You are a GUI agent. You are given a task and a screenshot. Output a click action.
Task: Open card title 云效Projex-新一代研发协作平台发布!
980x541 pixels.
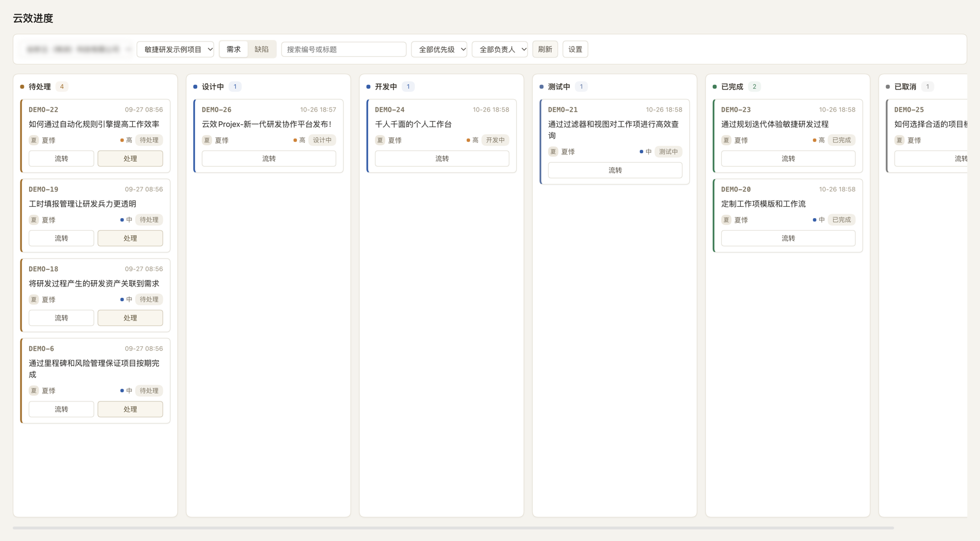click(x=267, y=124)
